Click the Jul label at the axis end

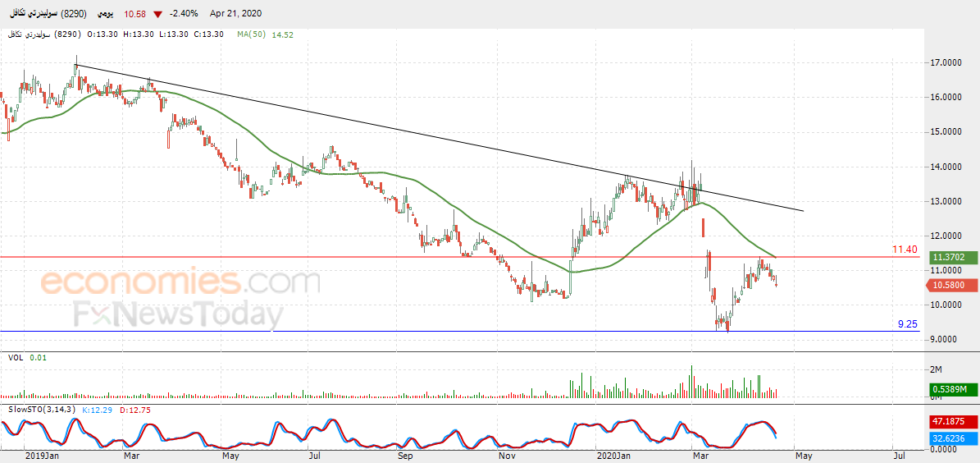tap(899, 456)
